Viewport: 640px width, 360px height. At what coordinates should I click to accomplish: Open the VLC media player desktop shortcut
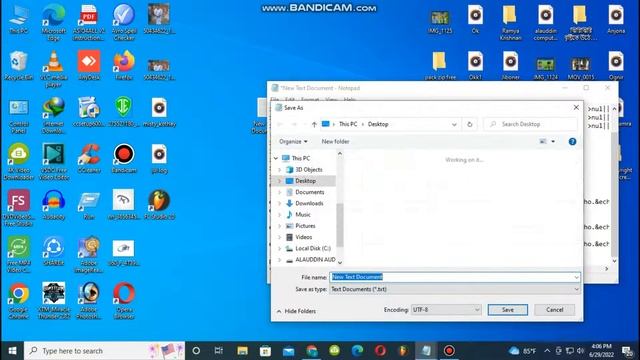[x=53, y=69]
